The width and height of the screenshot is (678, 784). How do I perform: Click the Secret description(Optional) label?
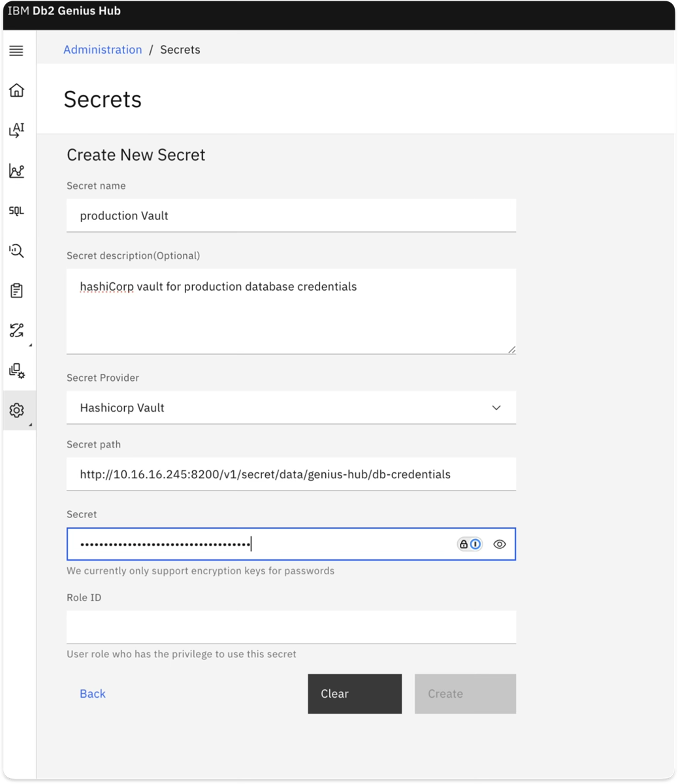click(133, 255)
